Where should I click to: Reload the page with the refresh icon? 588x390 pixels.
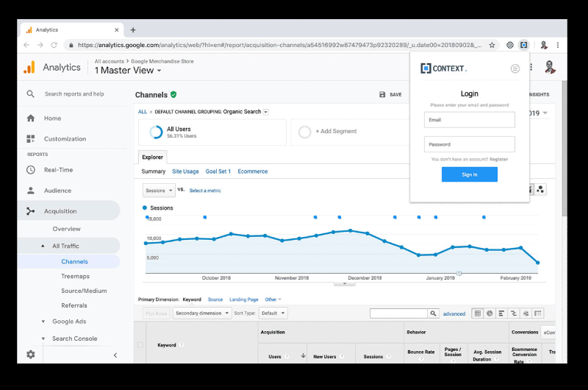pos(54,45)
